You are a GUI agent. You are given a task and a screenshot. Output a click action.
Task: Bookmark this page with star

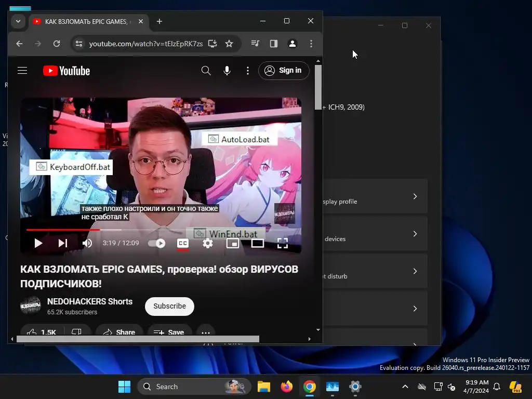point(229,44)
